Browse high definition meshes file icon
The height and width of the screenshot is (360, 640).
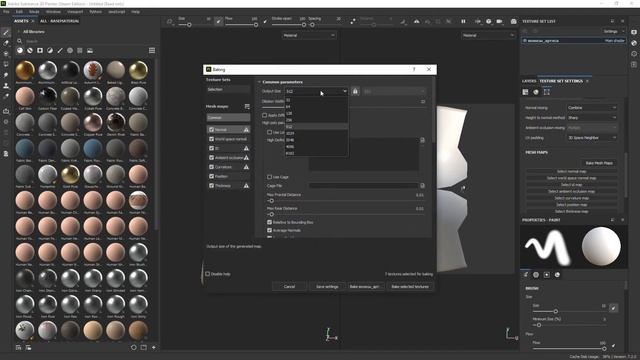pyautogui.click(x=422, y=140)
